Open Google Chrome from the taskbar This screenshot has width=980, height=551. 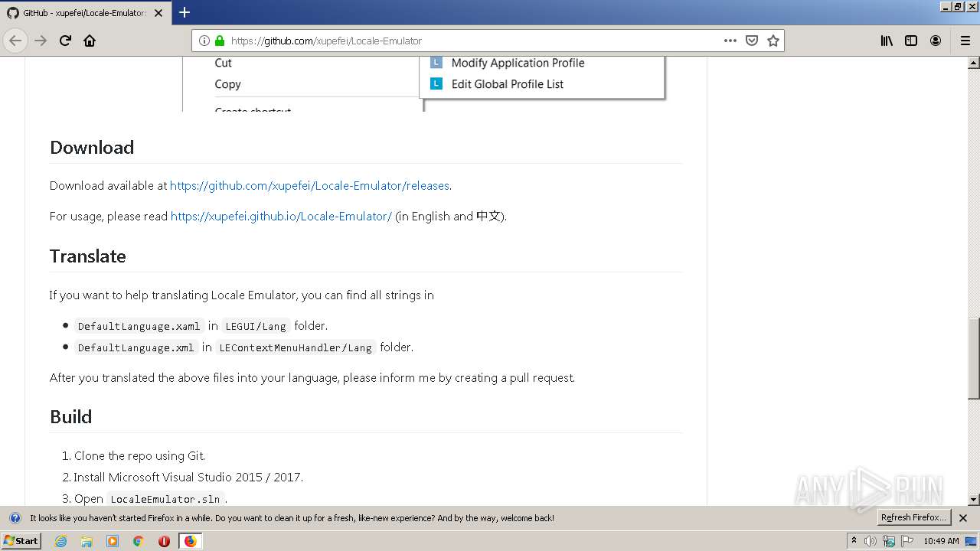139,541
